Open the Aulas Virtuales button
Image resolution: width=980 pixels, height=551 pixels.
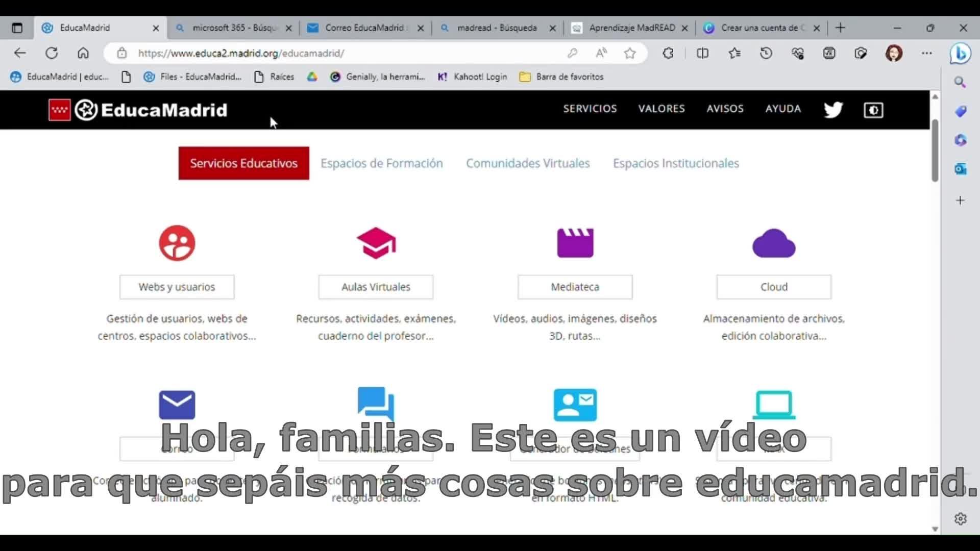[x=376, y=287]
